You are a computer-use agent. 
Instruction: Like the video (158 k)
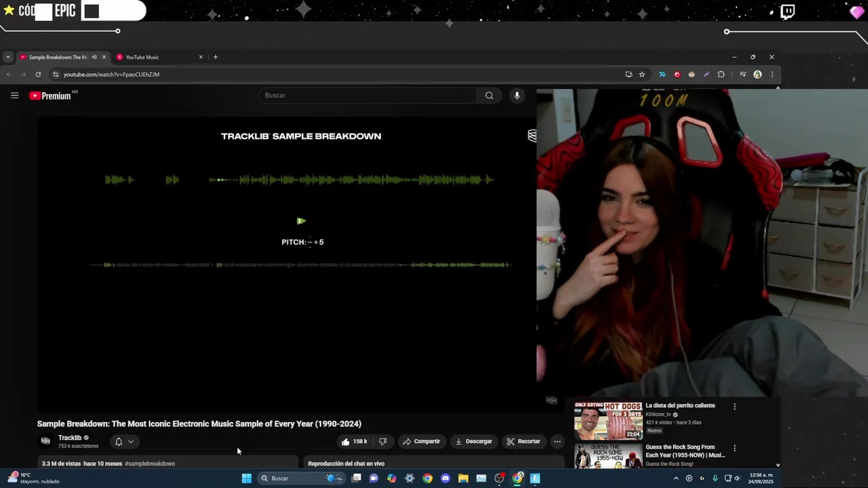click(x=354, y=441)
